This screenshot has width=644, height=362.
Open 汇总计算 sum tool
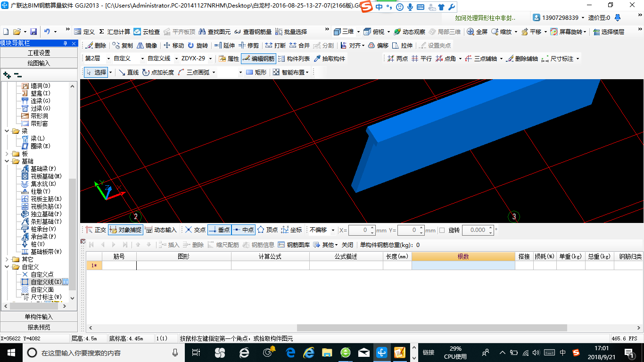point(115,32)
